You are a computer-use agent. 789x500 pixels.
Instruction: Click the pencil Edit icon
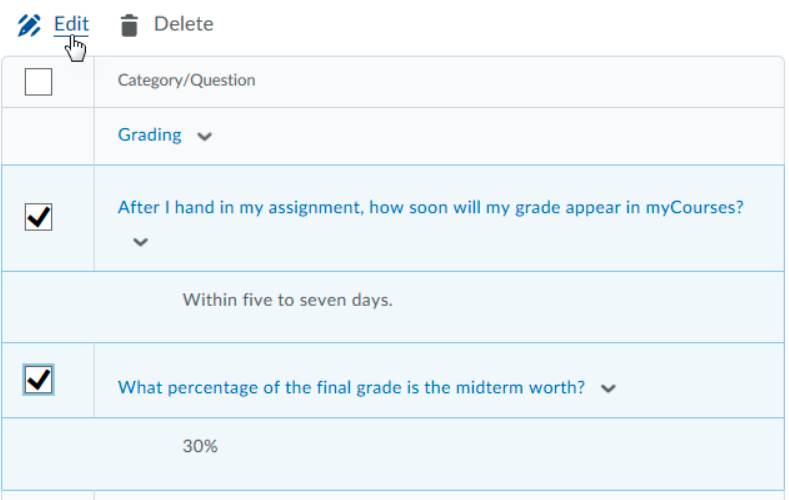pos(29,25)
